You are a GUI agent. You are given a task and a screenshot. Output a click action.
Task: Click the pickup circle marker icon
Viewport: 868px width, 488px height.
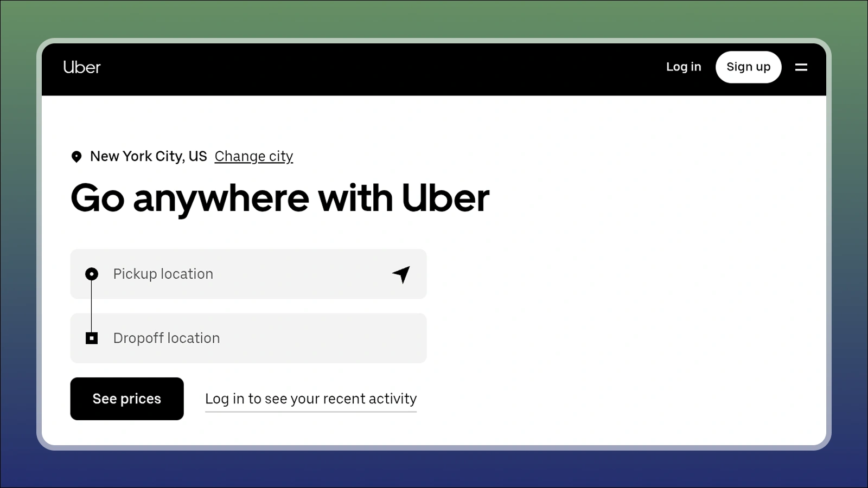pyautogui.click(x=92, y=274)
